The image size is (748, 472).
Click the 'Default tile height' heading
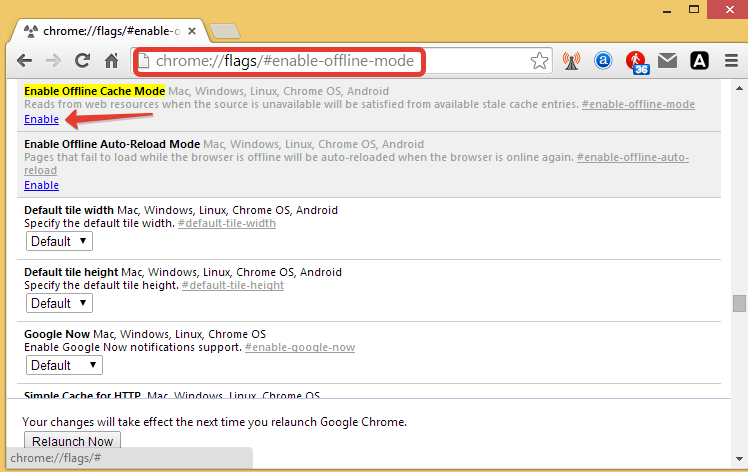coord(71,272)
